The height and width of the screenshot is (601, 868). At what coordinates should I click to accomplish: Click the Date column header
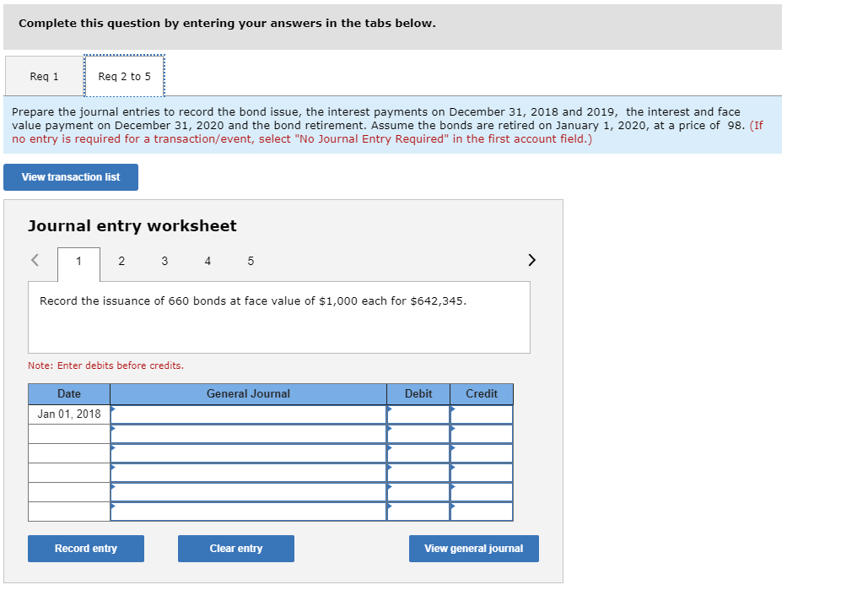pos(69,394)
